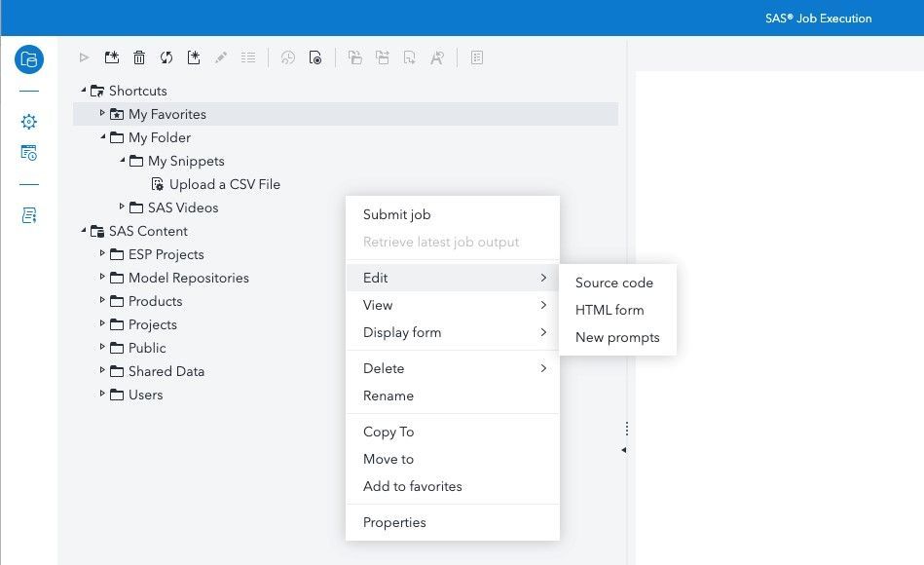Viewport: 924px width, 565px height.
Task: Choose Add to favorites
Action: [x=412, y=486]
